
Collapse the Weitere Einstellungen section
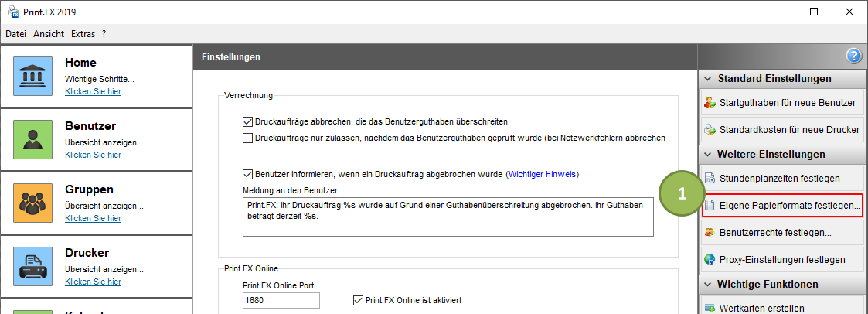(707, 155)
